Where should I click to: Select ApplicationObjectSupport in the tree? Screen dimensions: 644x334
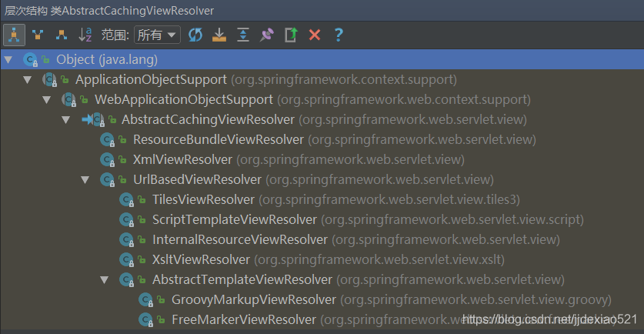(151, 80)
